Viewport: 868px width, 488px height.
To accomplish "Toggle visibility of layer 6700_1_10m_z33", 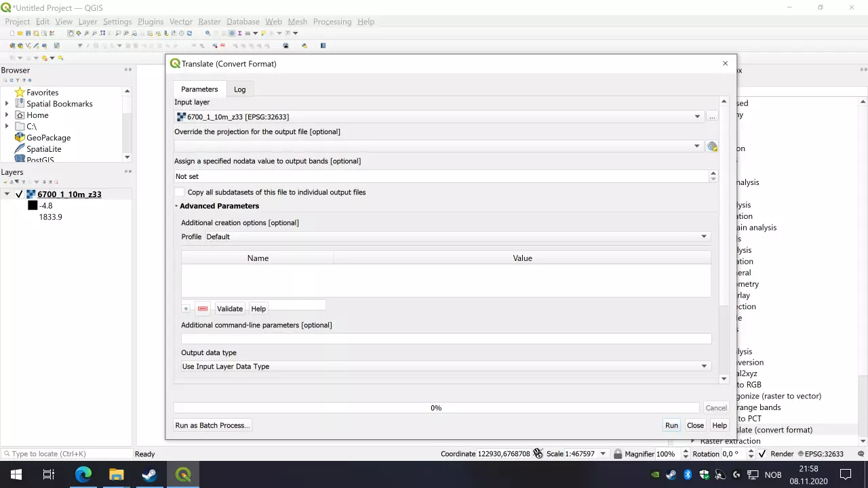I will coord(19,195).
